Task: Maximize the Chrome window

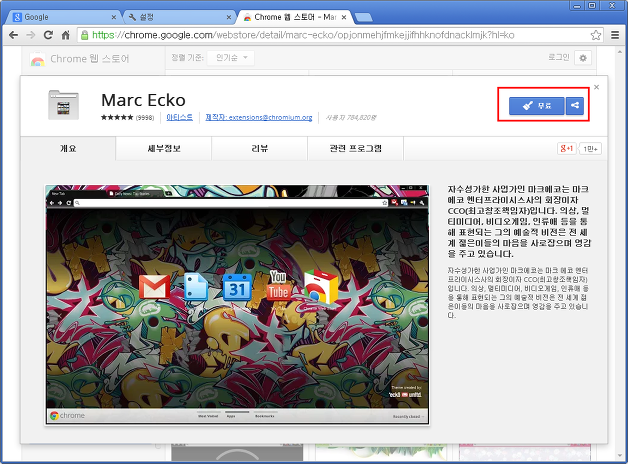Action: tap(592, 6)
